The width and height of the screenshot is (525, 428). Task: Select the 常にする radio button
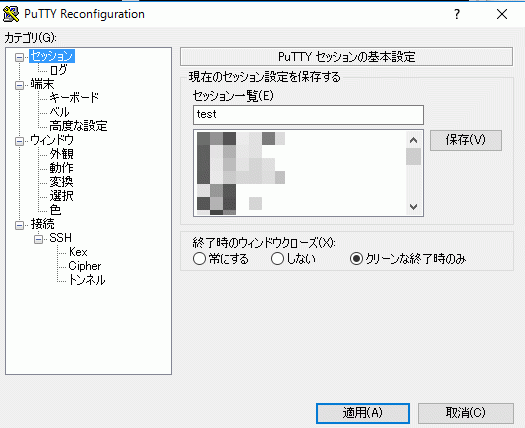[x=199, y=259]
